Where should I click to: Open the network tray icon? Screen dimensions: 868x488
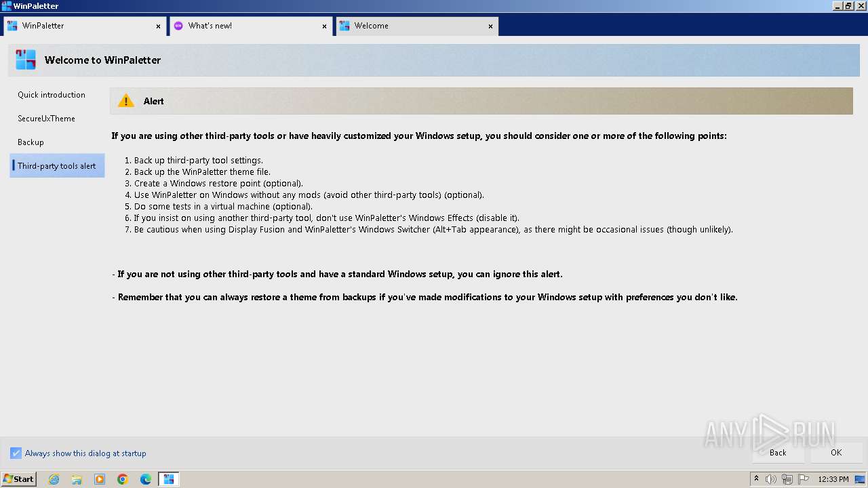(x=787, y=479)
